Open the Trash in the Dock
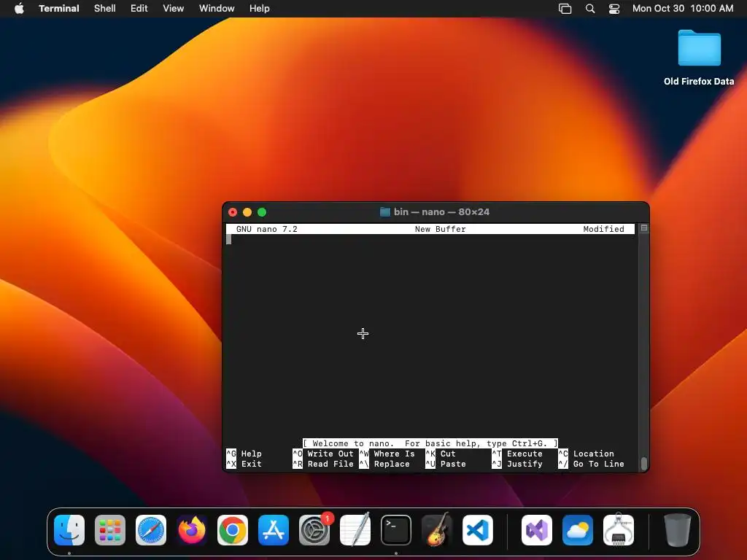The image size is (747, 560). pyautogui.click(x=678, y=530)
